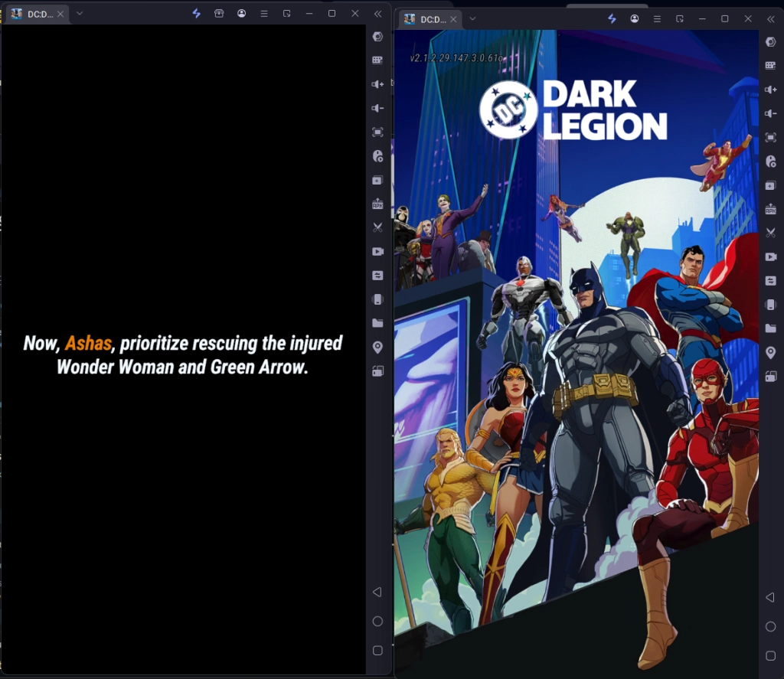Increase the volume using the sidebar icon
Viewport: 784px width, 679px height.
377,84
